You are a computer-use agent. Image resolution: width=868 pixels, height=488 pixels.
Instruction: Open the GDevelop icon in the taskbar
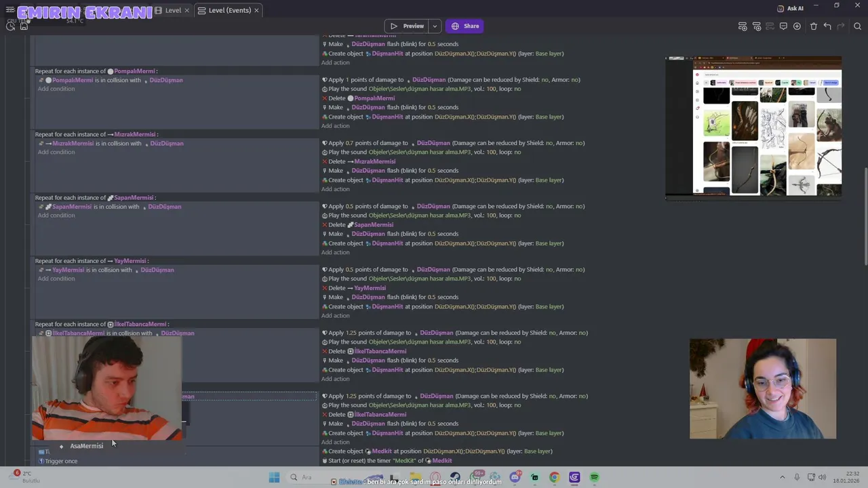pos(574,477)
